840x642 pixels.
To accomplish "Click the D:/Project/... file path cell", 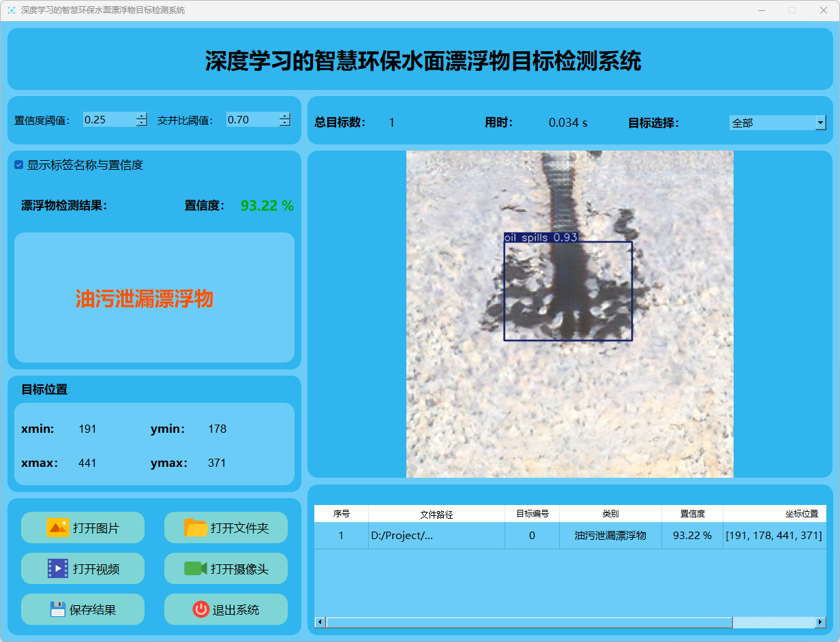I will (436, 536).
